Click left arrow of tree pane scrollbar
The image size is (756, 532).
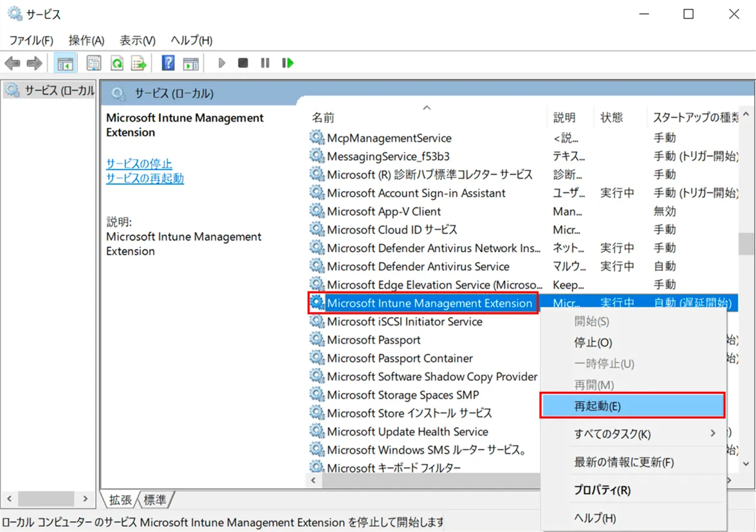click(x=8, y=499)
